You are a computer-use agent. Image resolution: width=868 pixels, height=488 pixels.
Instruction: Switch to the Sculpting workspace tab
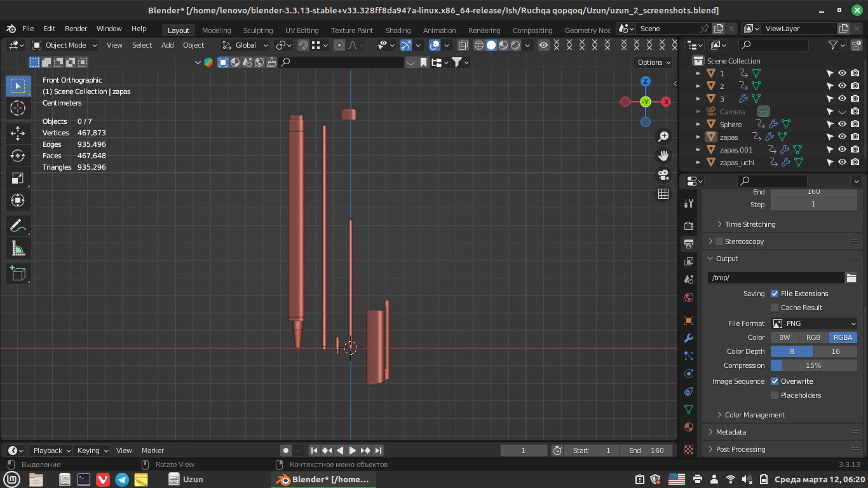[258, 30]
